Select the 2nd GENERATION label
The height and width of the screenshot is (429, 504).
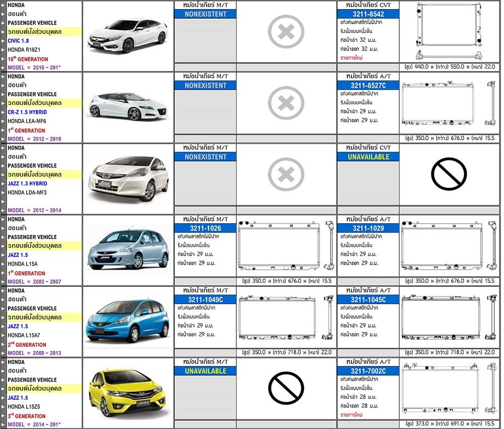[x=27, y=344]
